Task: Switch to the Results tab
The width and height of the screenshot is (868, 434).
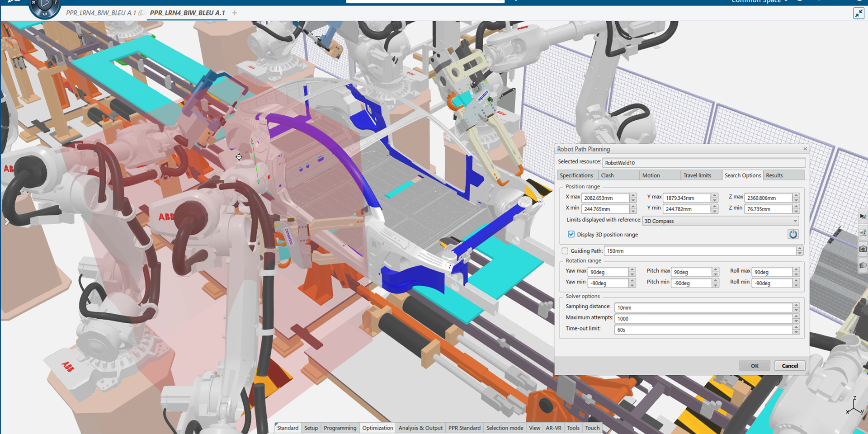Action: tap(774, 175)
